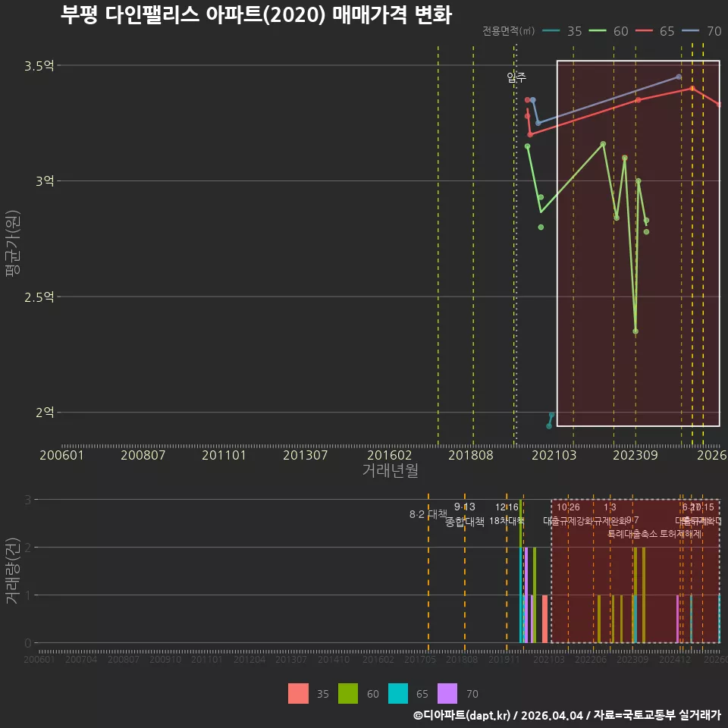Click the 1·3 policy marker label

(x=610, y=507)
